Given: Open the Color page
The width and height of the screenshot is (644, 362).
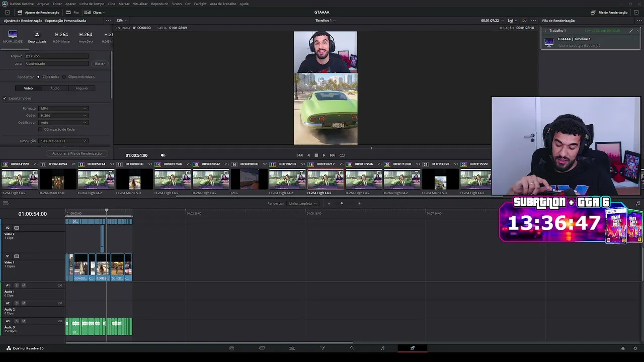Looking at the screenshot, I should coord(352,348).
